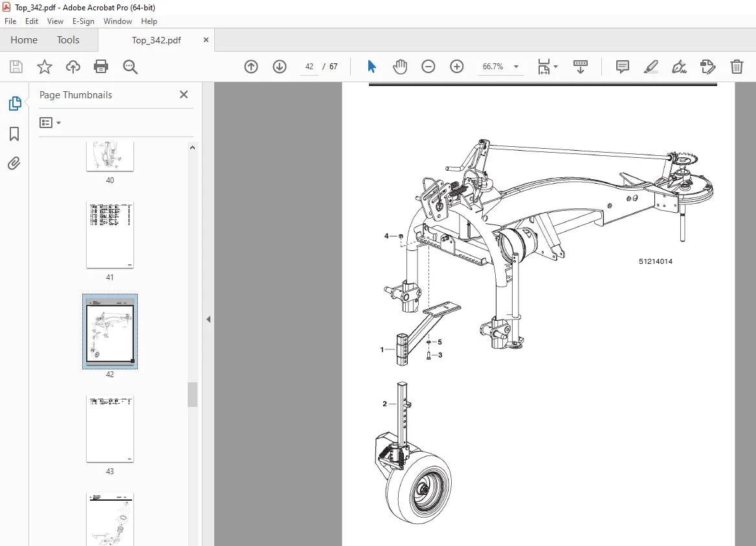Screen dimensions: 756x546
Task: Switch to the Home tab
Action: 23,40
